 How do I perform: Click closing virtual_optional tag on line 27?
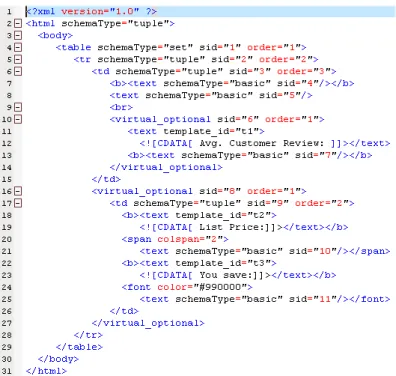(x=148, y=323)
